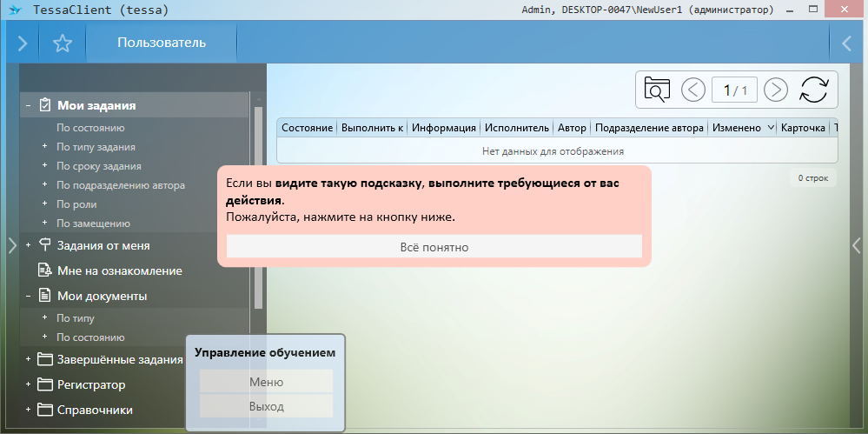Open the Пользователь tab
Image resolution: width=868 pixels, height=434 pixels.
pos(162,43)
